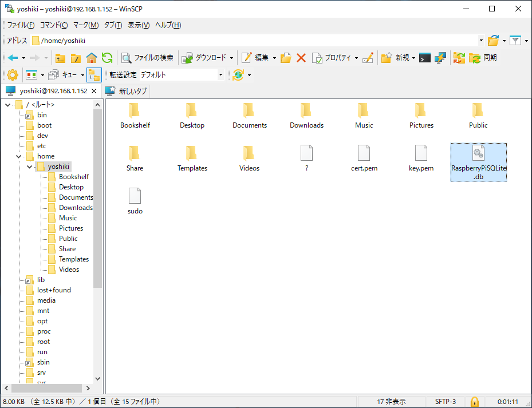Click the red Delete X icon
532x408 pixels.
301,58
